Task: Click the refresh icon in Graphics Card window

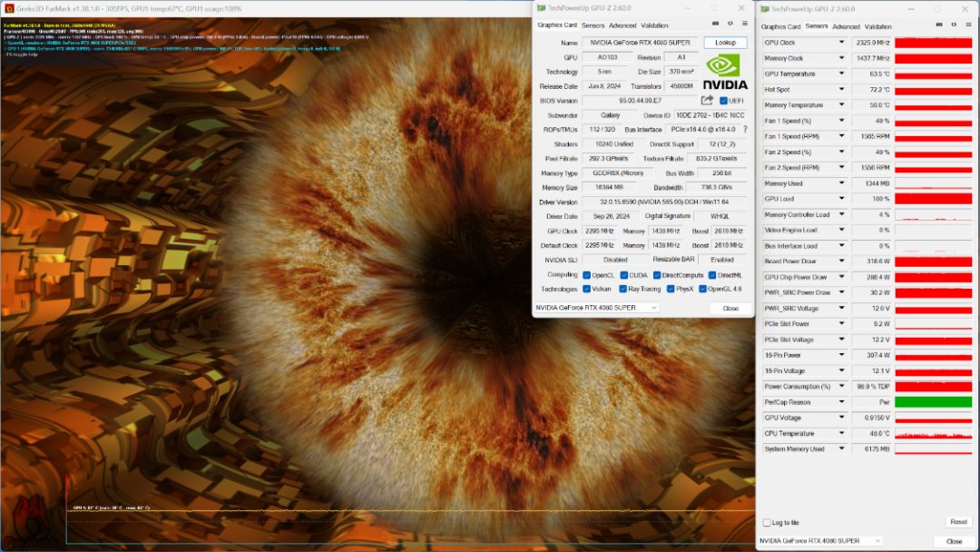Action: [x=730, y=24]
